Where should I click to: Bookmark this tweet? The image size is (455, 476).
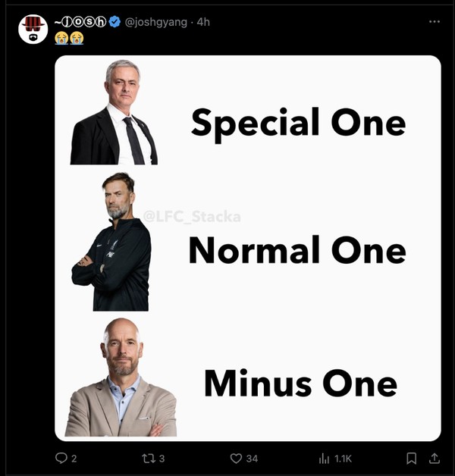(x=411, y=459)
